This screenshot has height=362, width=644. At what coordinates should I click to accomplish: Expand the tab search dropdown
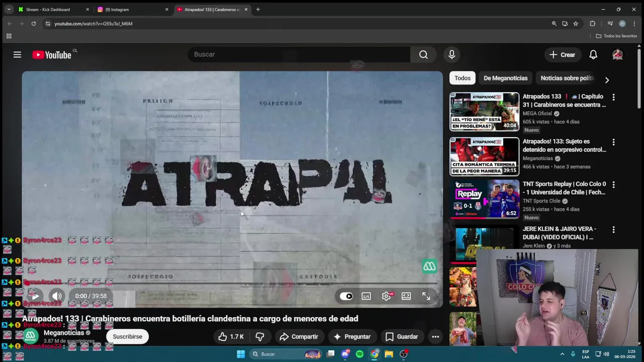[x=9, y=9]
